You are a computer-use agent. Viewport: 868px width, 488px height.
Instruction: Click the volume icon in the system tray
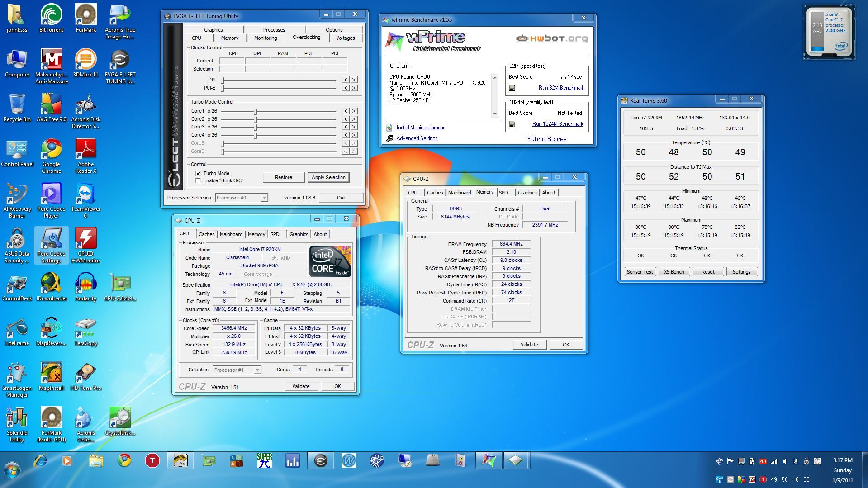click(x=785, y=461)
